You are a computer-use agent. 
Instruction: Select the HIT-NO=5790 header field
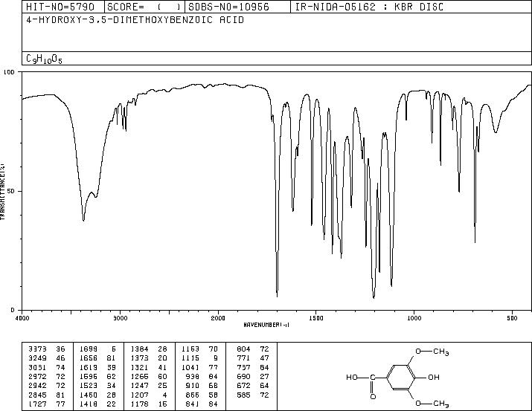(60, 7)
